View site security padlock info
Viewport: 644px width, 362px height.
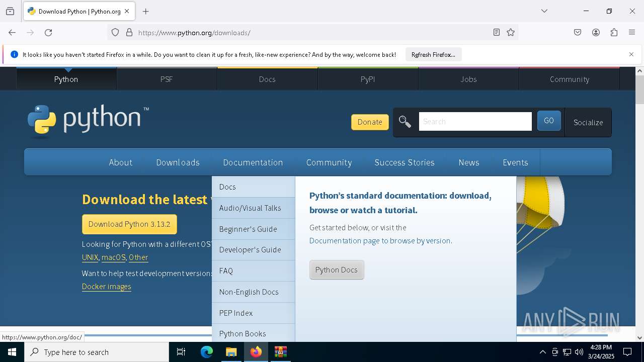129,33
